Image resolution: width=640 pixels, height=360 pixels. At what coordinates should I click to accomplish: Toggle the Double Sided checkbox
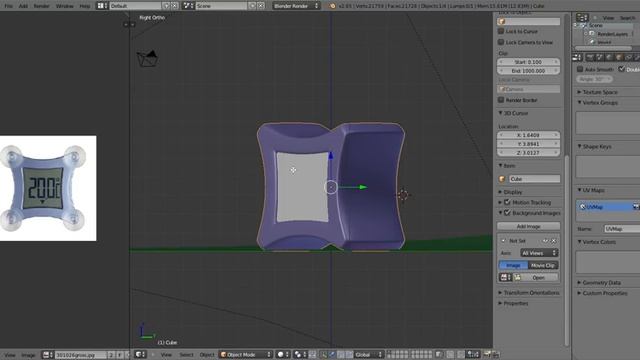(622, 69)
